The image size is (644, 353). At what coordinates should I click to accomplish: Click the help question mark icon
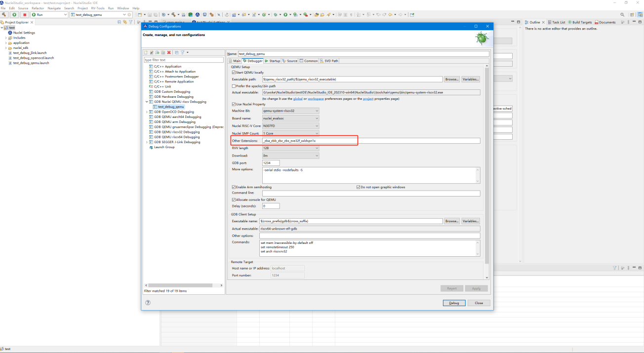[x=148, y=303]
